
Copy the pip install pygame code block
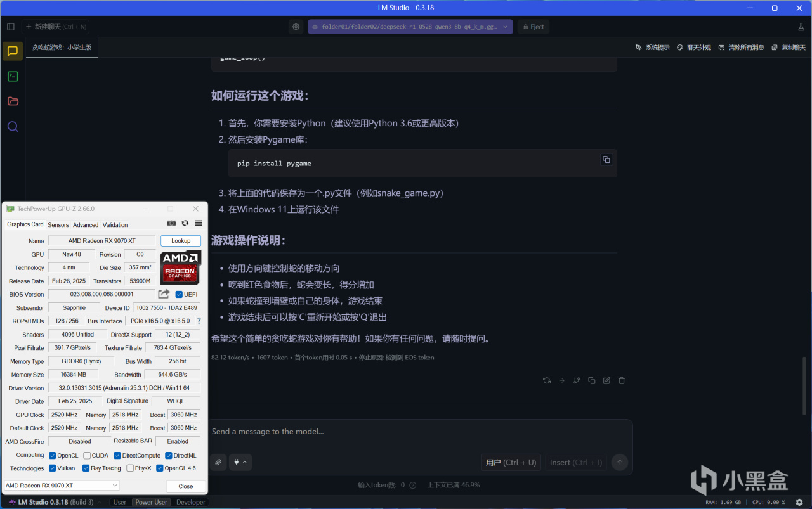click(606, 160)
